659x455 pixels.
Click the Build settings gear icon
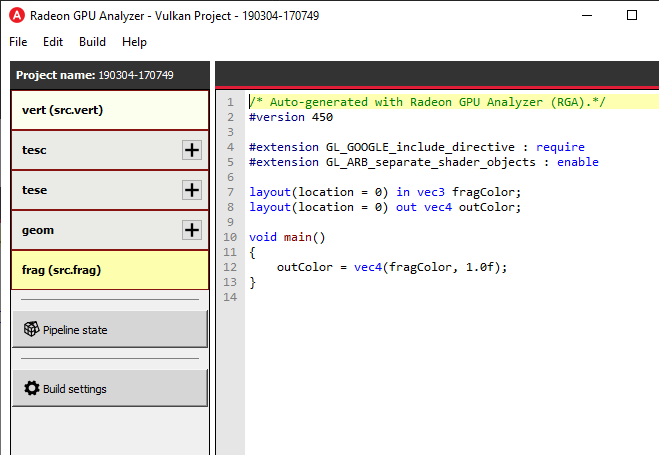click(x=31, y=388)
